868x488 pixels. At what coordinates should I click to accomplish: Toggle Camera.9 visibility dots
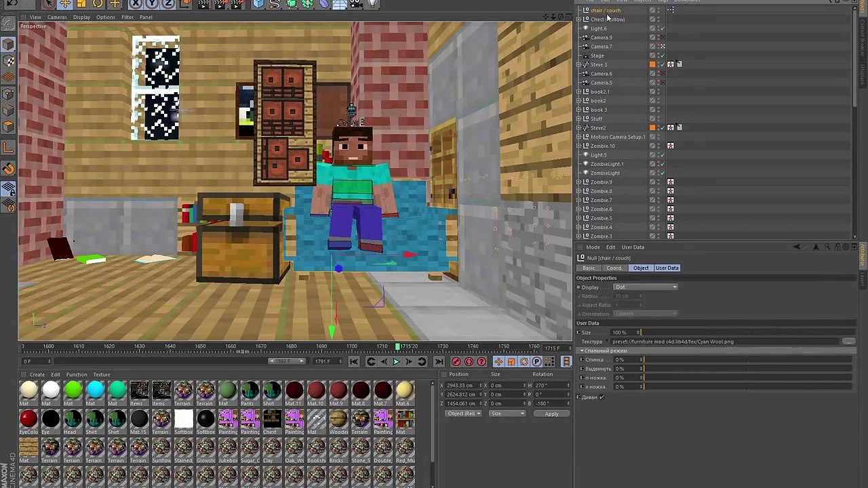click(x=658, y=37)
